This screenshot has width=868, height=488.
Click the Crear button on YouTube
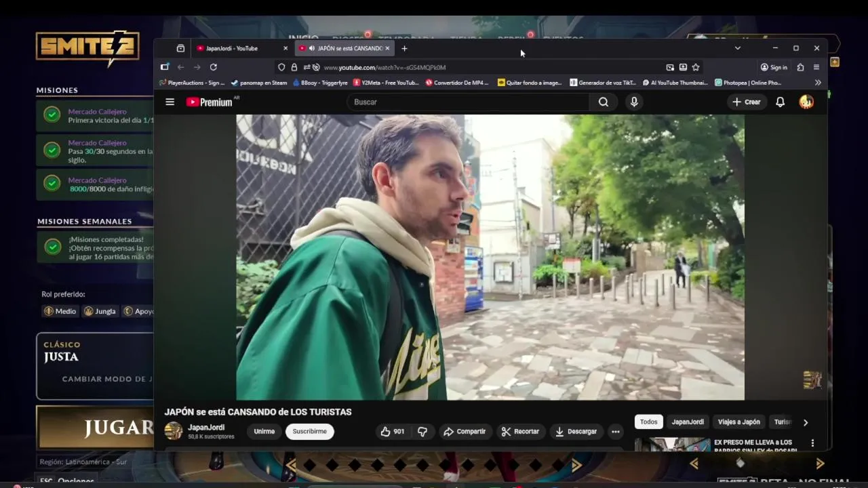(x=747, y=102)
